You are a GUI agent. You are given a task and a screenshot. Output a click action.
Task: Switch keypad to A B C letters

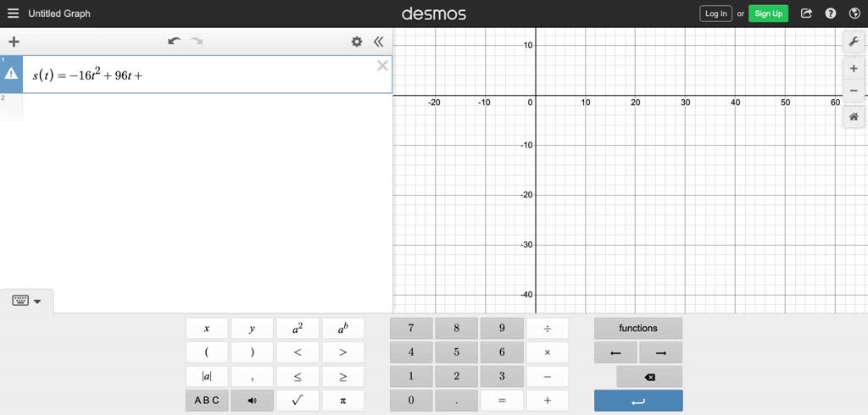pyautogui.click(x=207, y=401)
